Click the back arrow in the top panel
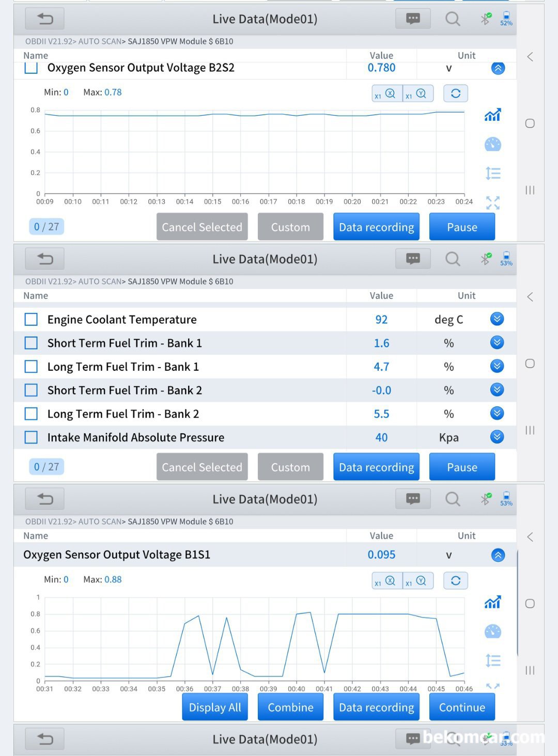 pos(45,19)
